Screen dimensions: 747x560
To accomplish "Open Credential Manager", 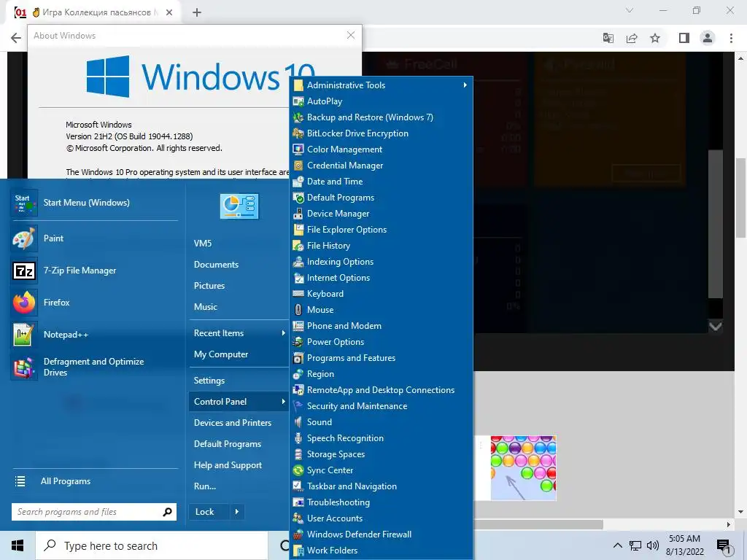I will click(x=381, y=166).
